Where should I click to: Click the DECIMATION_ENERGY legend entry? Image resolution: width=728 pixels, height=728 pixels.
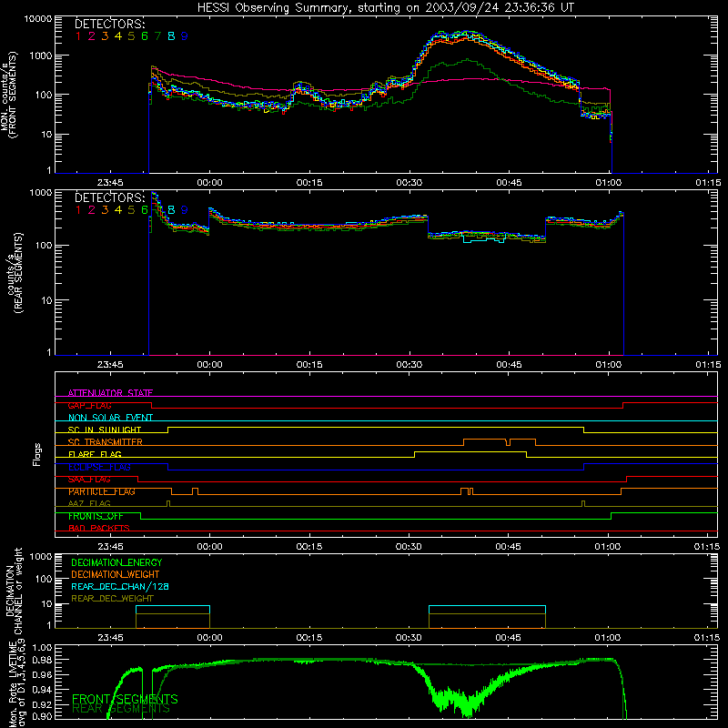(116, 562)
